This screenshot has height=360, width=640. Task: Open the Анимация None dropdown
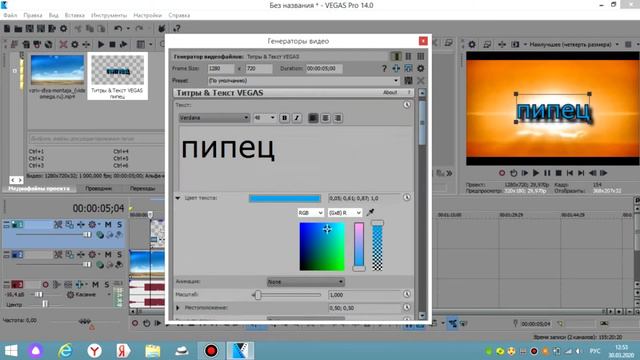(x=306, y=282)
